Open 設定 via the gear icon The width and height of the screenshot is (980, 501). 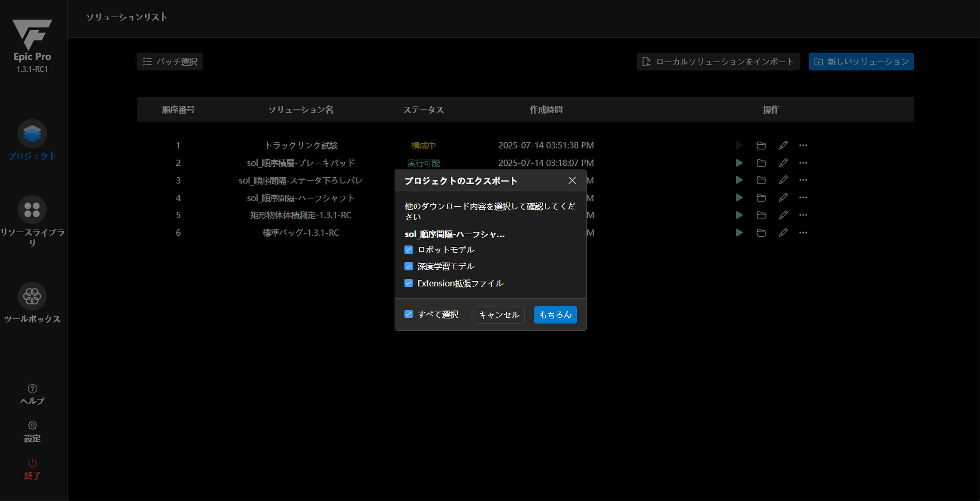tap(32, 425)
